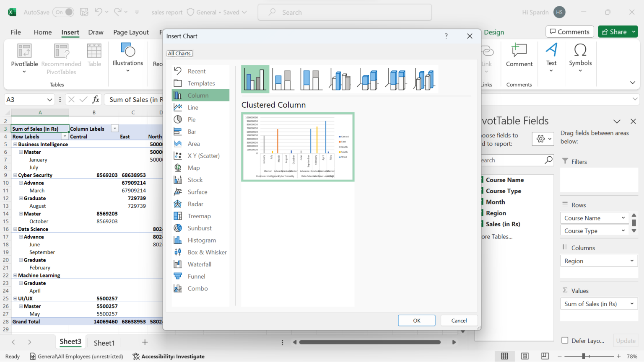Image resolution: width=644 pixels, height=362 pixels.
Task: Turn off AutoSave
Action: pos(63,12)
